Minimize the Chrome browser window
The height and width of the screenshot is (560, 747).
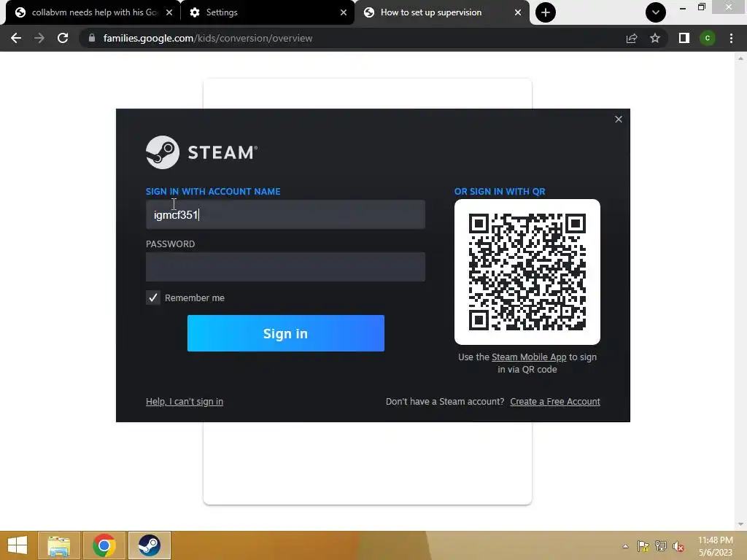pos(683,7)
